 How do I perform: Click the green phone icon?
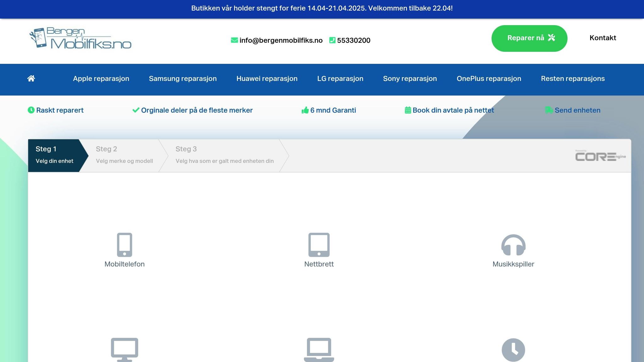click(x=332, y=40)
